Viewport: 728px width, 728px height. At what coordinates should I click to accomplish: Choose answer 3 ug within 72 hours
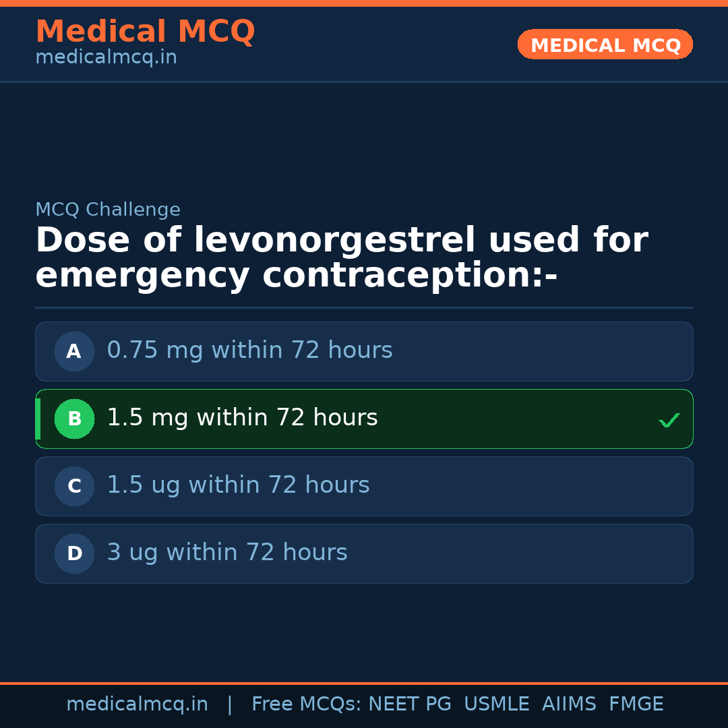(227, 553)
